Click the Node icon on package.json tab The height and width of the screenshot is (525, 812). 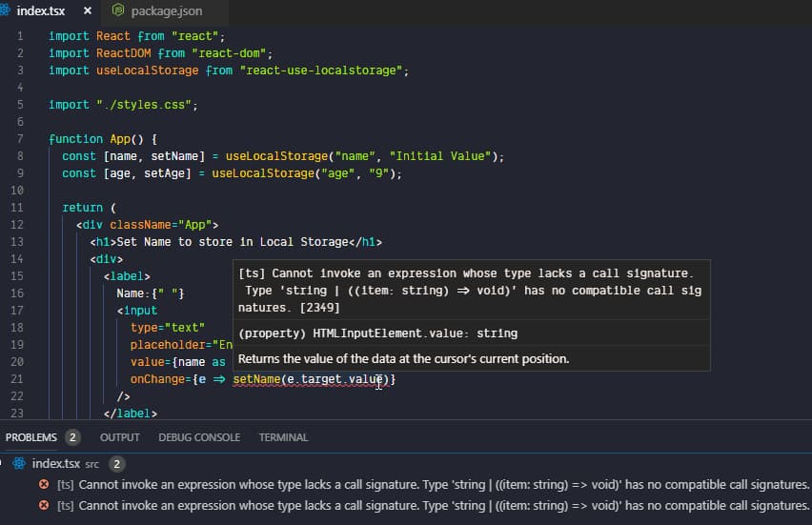118,11
